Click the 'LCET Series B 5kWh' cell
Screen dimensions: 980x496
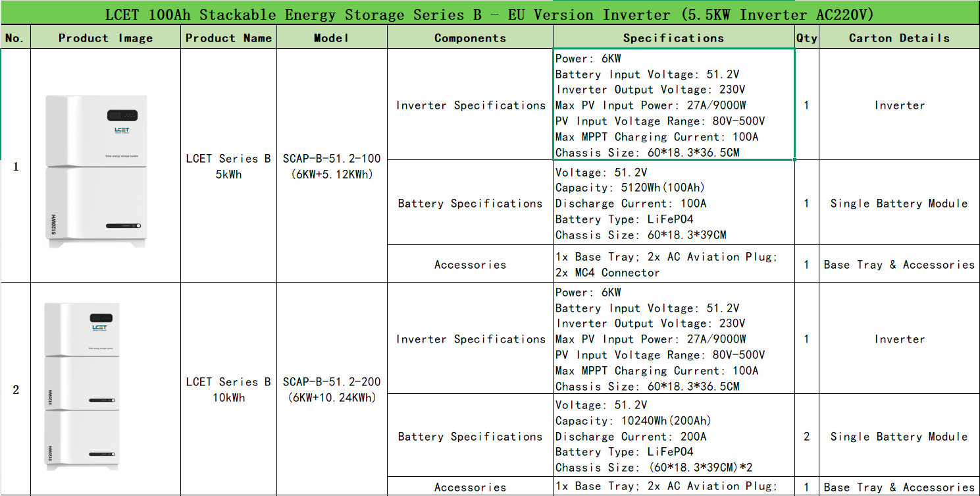click(x=228, y=166)
